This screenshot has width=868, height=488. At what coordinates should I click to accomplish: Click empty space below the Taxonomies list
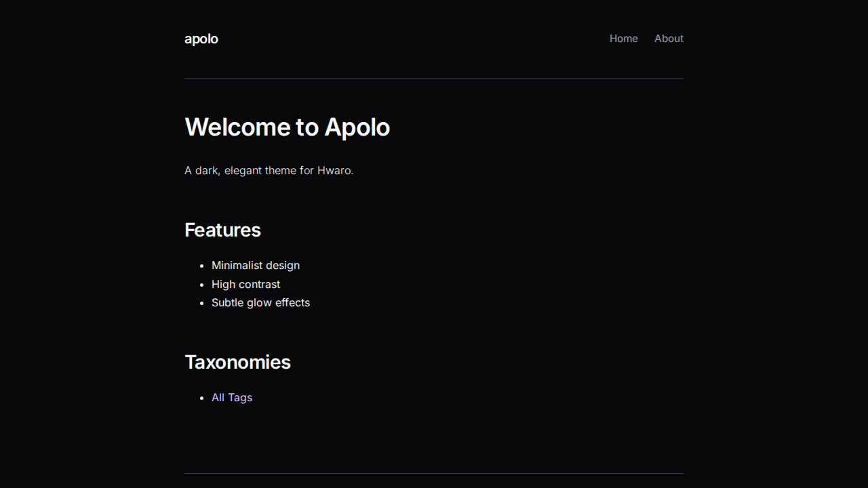(x=433, y=437)
